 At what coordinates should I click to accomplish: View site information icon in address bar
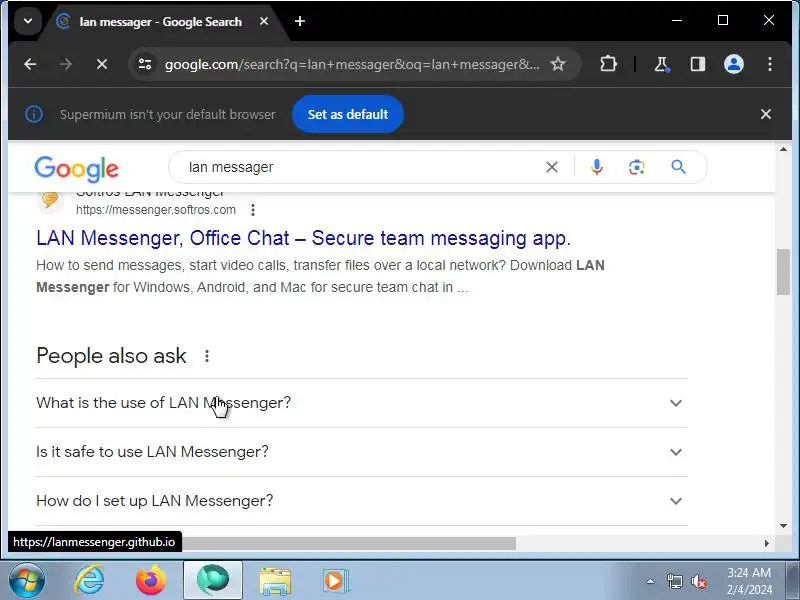tap(145, 64)
